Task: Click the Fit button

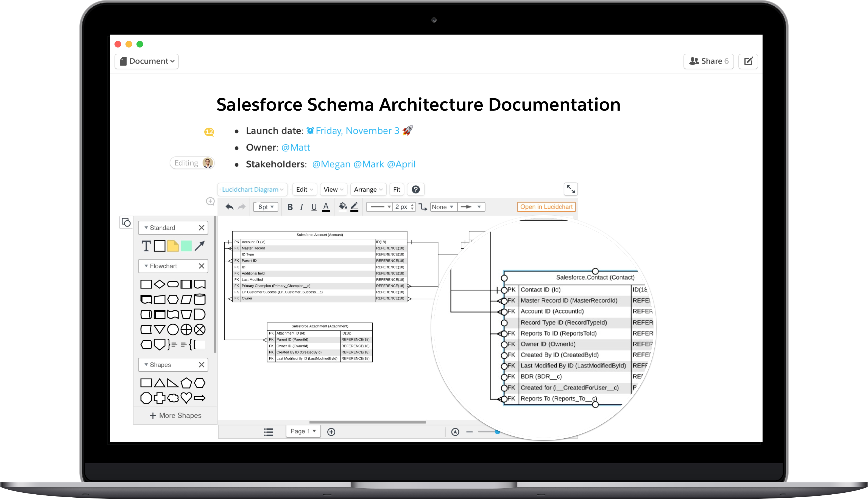Action: (397, 189)
